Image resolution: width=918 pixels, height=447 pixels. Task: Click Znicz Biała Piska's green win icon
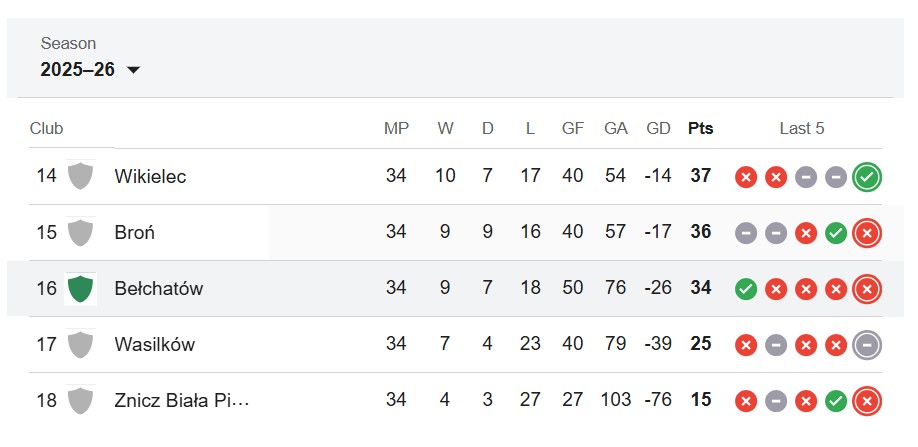[836, 401]
